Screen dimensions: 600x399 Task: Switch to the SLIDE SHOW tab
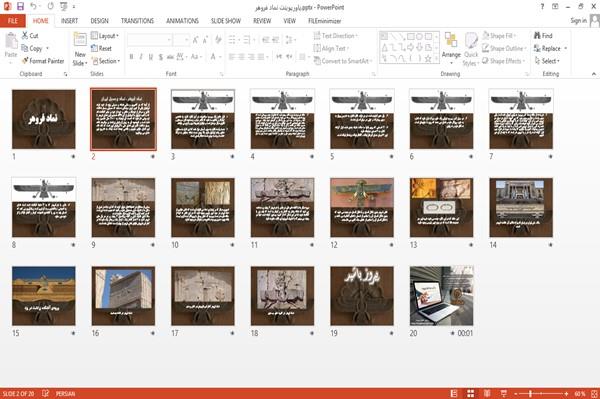click(226, 21)
